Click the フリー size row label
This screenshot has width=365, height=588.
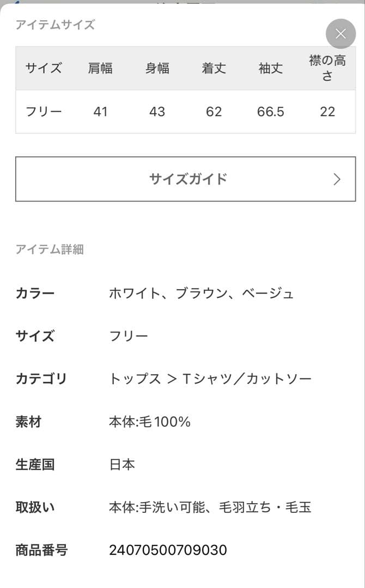(43, 112)
